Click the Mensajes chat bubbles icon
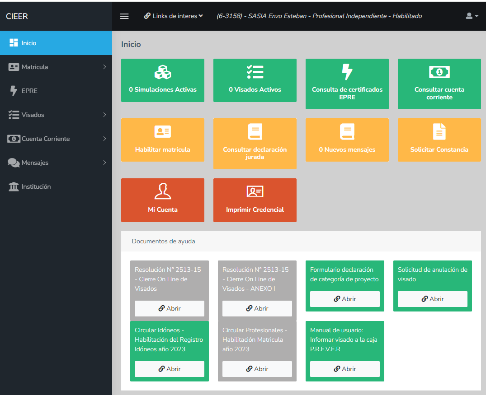The image size is (486, 395). coord(14,163)
